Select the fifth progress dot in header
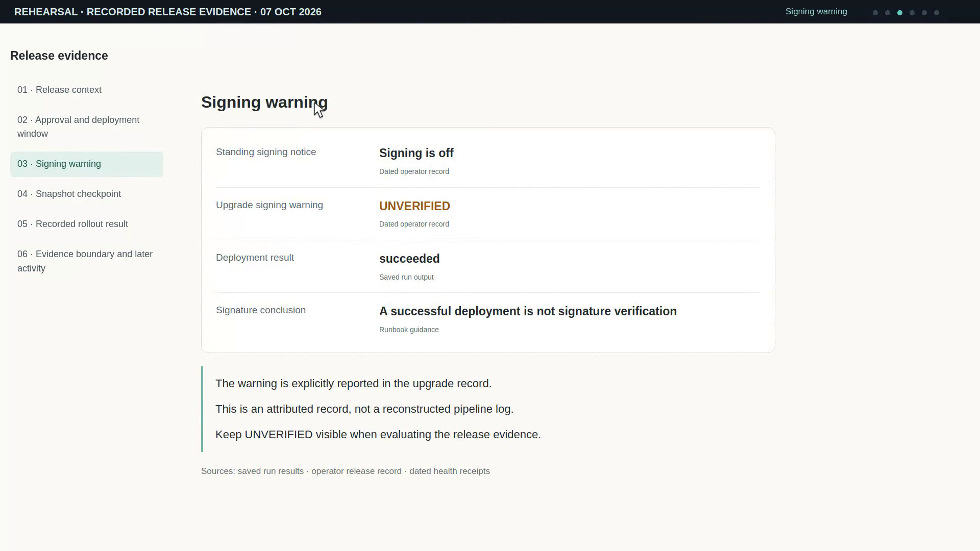The image size is (980, 551). [x=924, y=13]
